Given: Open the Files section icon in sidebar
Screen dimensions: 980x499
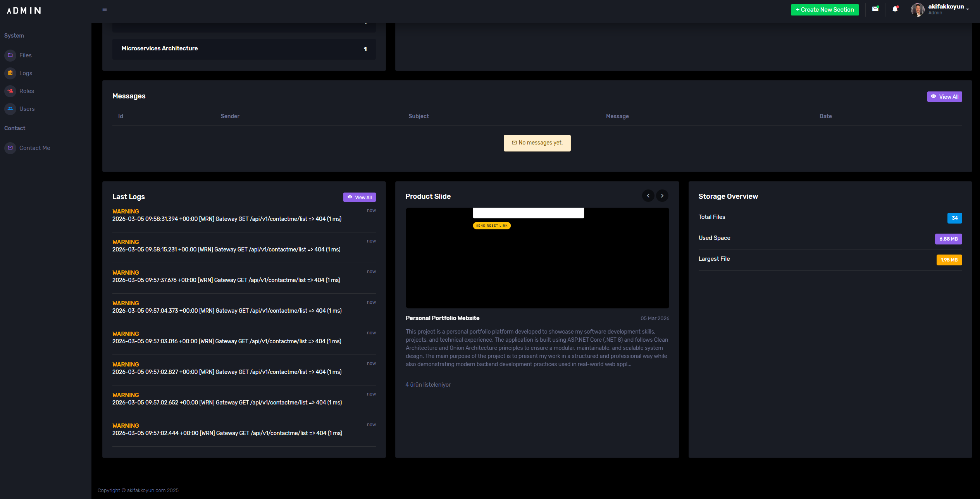Looking at the screenshot, I should [x=10, y=55].
